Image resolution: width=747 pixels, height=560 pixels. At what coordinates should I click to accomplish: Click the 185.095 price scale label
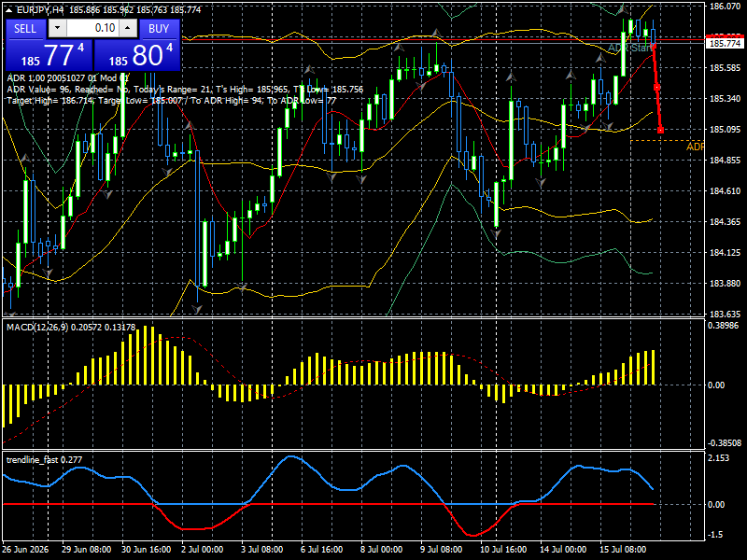(726, 130)
